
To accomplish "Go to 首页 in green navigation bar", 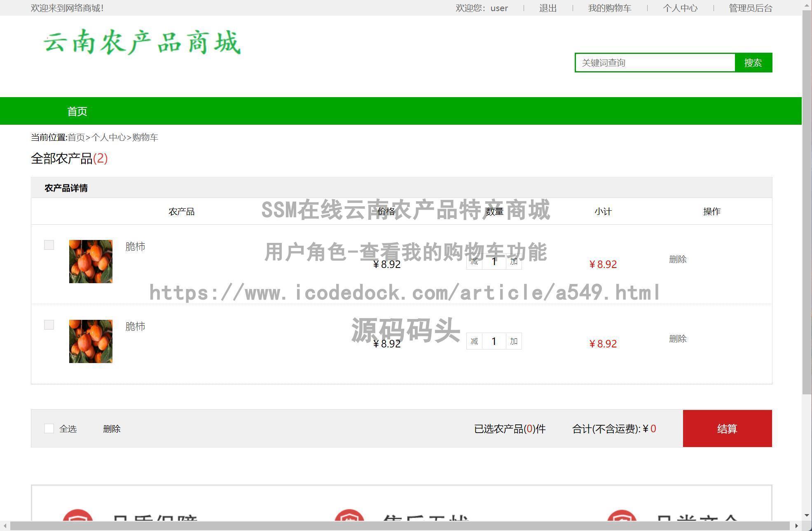I will tap(77, 111).
